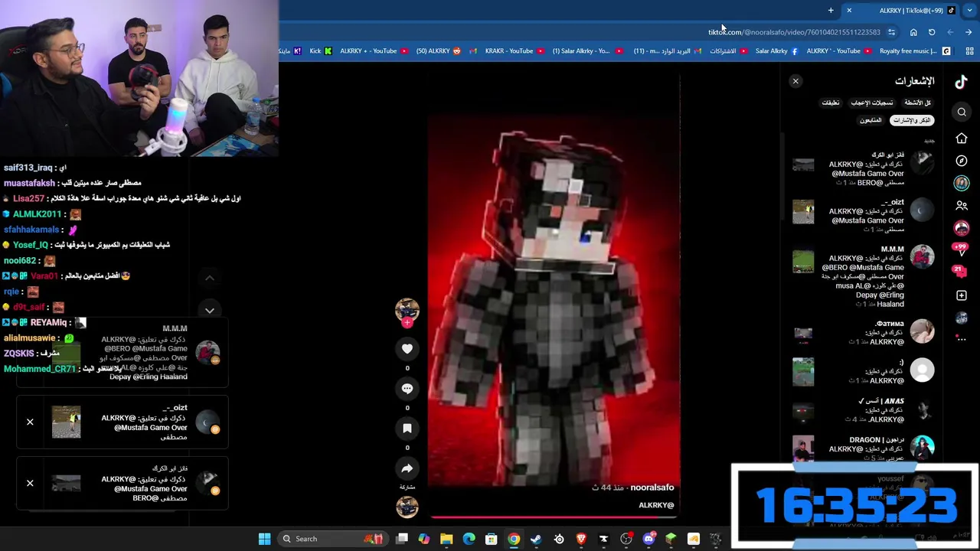Dismiss the _oizt popup notification
Image resolution: width=980 pixels, height=551 pixels.
point(30,422)
